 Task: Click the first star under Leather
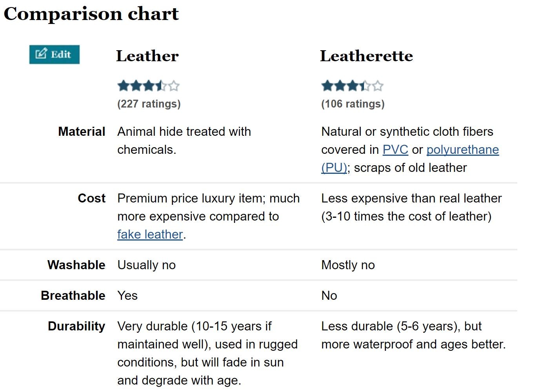[123, 86]
